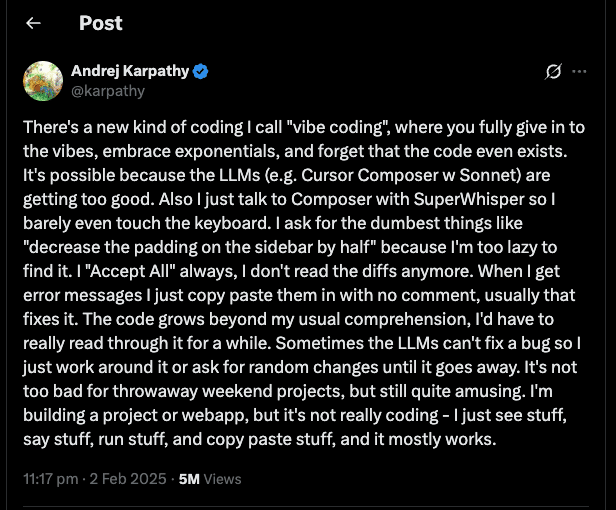Open Andrej Karpathy's profile avatar
The image size is (616, 510).
pos(43,81)
